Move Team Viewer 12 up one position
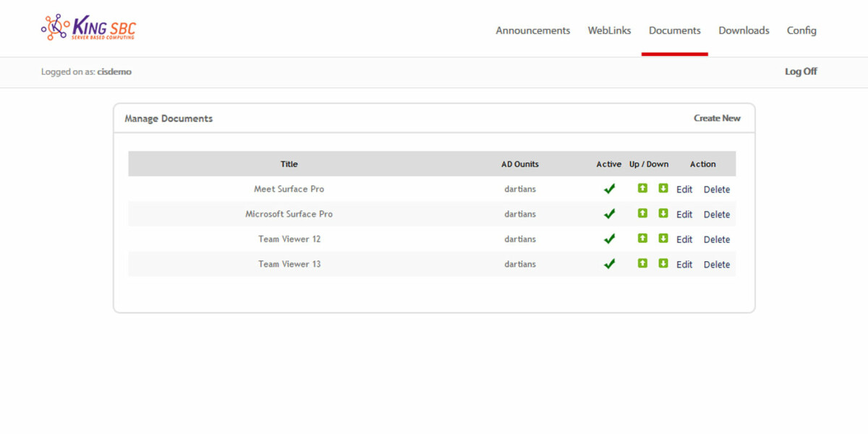Viewport: 868px width, 434px height. coord(642,239)
